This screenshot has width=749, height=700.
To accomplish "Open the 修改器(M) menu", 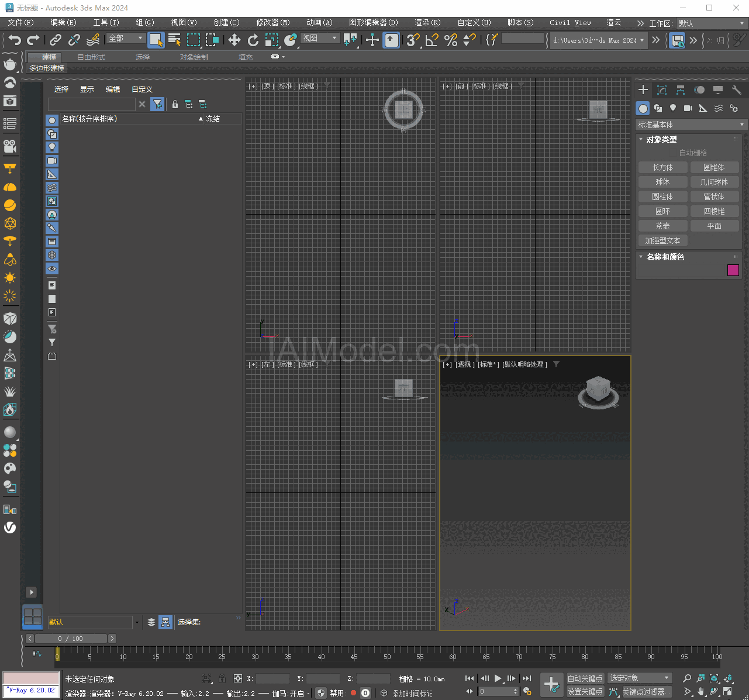I will pyautogui.click(x=273, y=22).
